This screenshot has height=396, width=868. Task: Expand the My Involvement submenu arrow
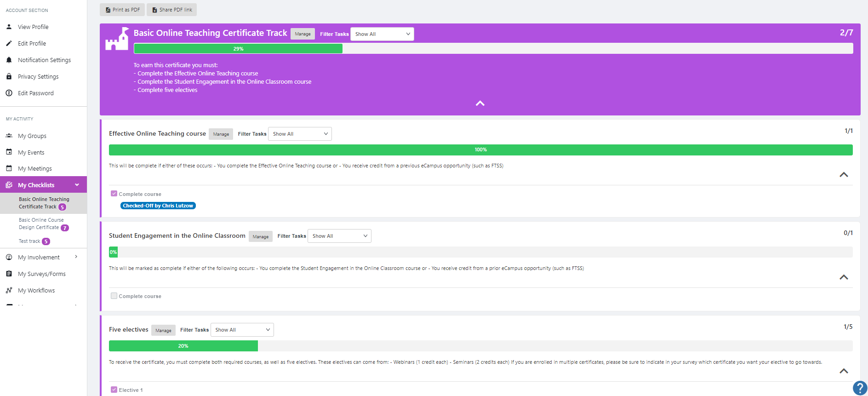(x=76, y=257)
